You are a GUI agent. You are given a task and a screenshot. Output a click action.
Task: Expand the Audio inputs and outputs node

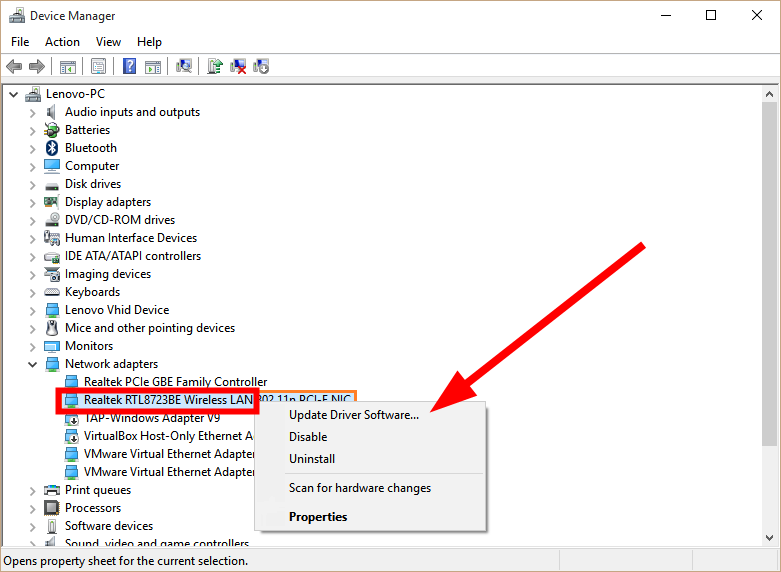32,113
